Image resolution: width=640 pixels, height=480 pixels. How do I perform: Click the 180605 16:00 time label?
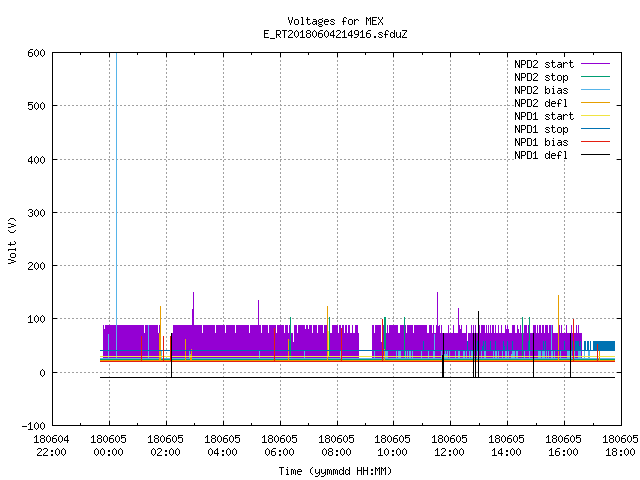(x=564, y=446)
